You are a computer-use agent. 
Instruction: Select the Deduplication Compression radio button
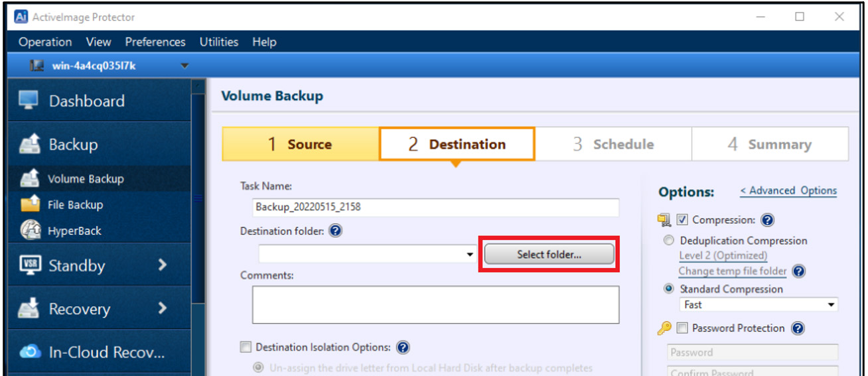pyautogui.click(x=669, y=241)
